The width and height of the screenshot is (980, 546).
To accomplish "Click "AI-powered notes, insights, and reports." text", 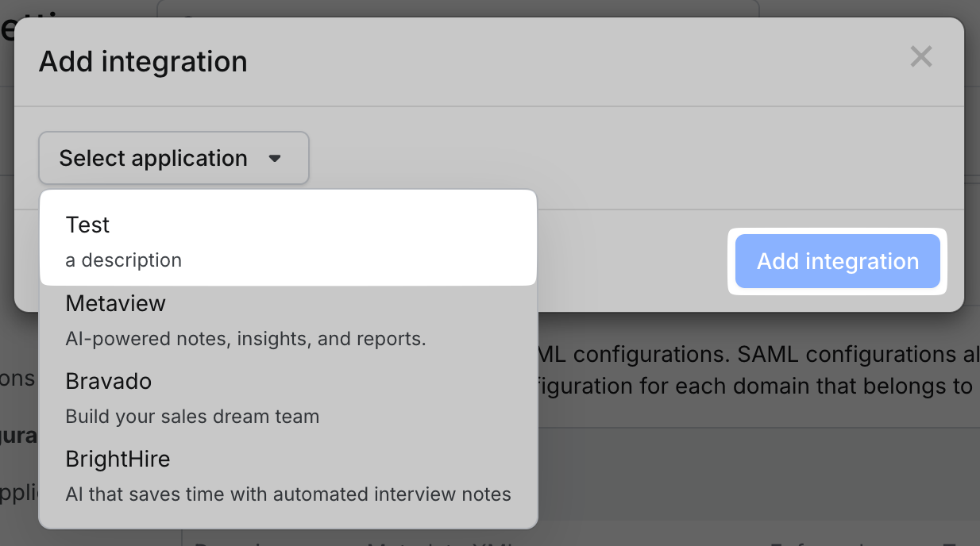I will [x=246, y=339].
